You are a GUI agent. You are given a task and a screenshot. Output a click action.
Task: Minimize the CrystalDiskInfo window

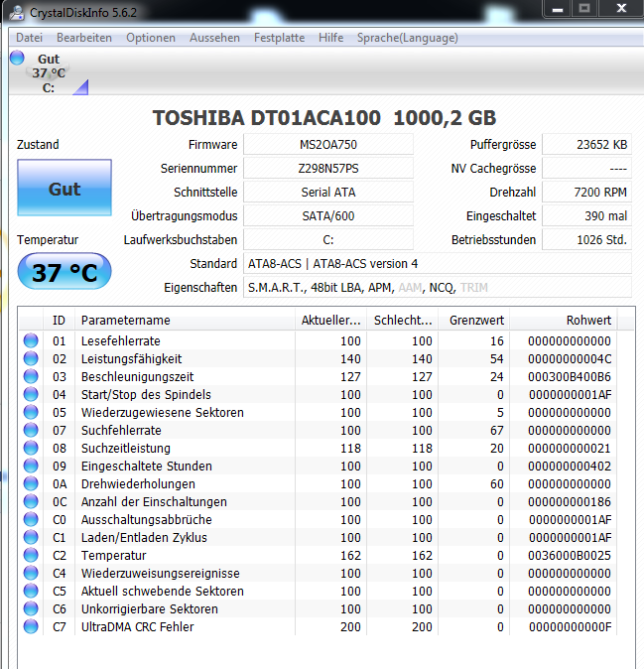pos(558,9)
